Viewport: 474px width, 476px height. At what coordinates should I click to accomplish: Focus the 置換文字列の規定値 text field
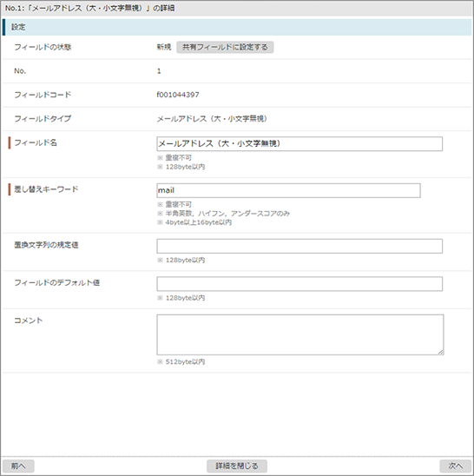300,246
